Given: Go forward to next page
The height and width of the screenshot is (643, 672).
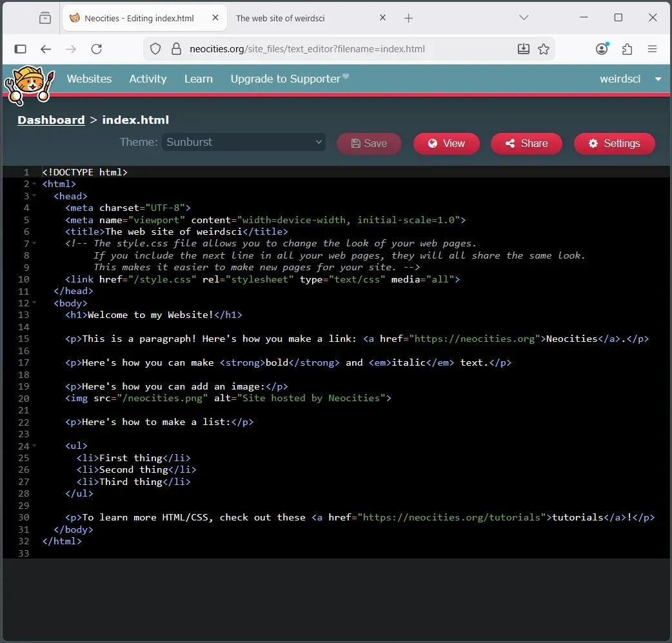Looking at the screenshot, I should click(x=71, y=49).
